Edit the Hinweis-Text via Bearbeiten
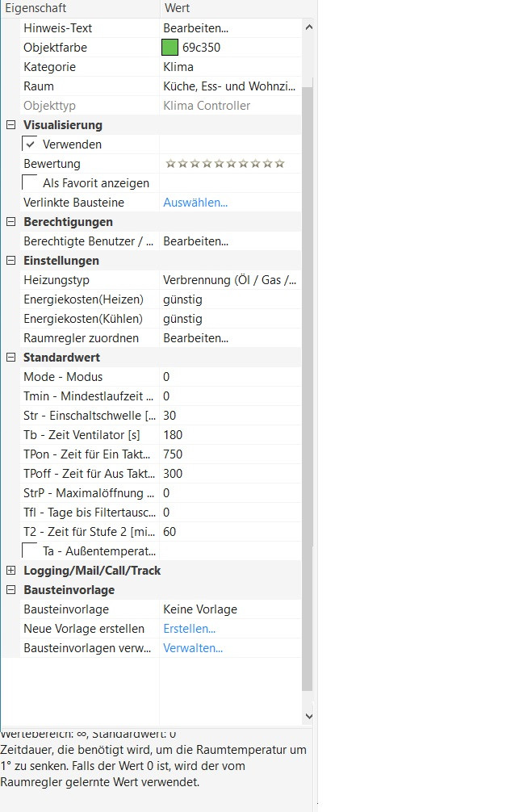Screen dimensions: 519x812 click(x=230, y=28)
